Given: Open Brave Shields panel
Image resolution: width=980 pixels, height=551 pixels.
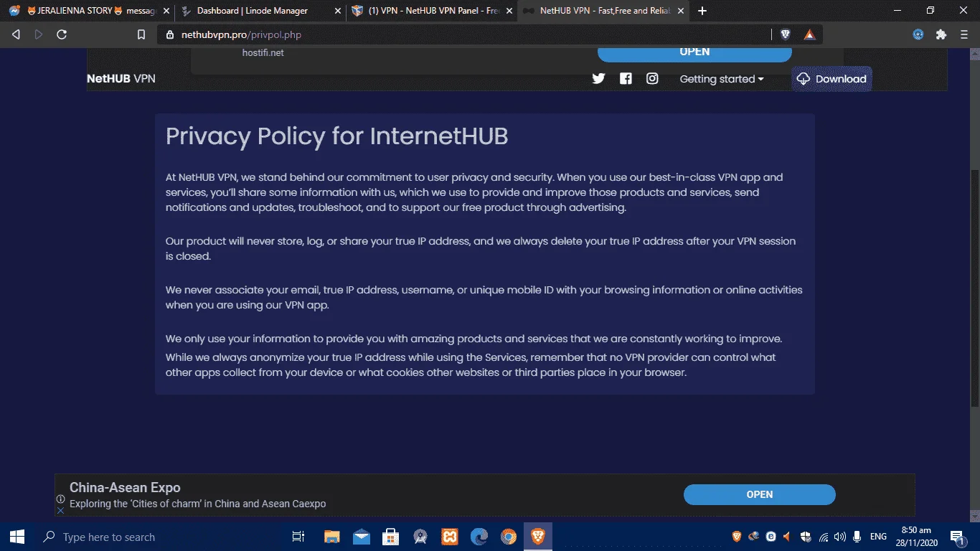Looking at the screenshot, I should [x=786, y=34].
